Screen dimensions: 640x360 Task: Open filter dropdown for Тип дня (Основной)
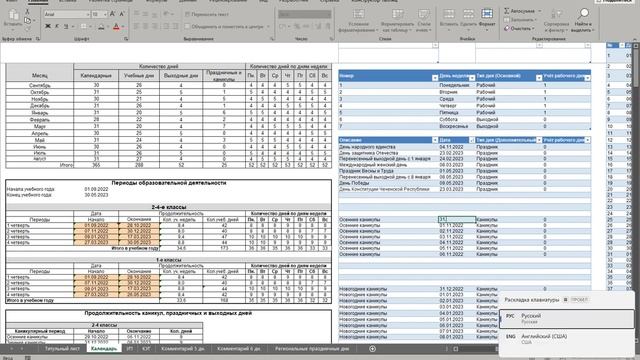click(539, 78)
